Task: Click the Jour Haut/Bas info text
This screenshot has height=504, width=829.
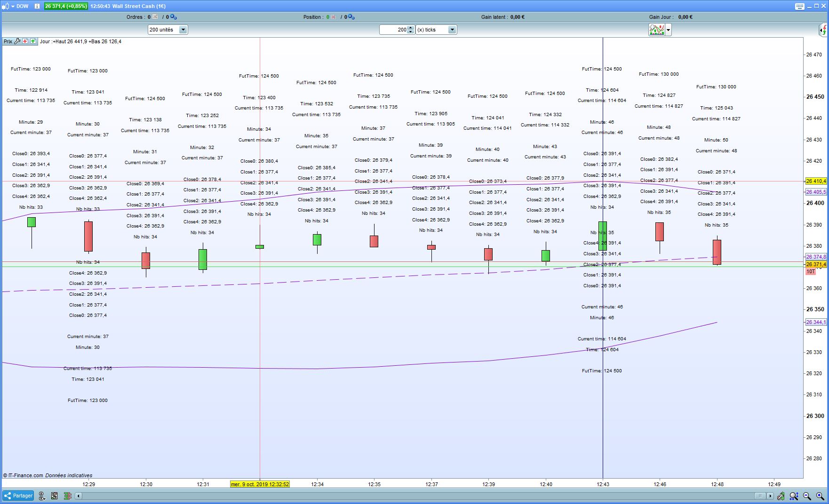Action: point(80,41)
